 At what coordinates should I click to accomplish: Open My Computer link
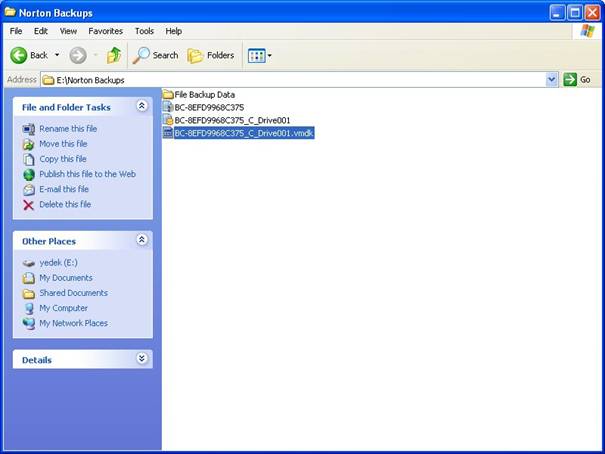(63, 308)
